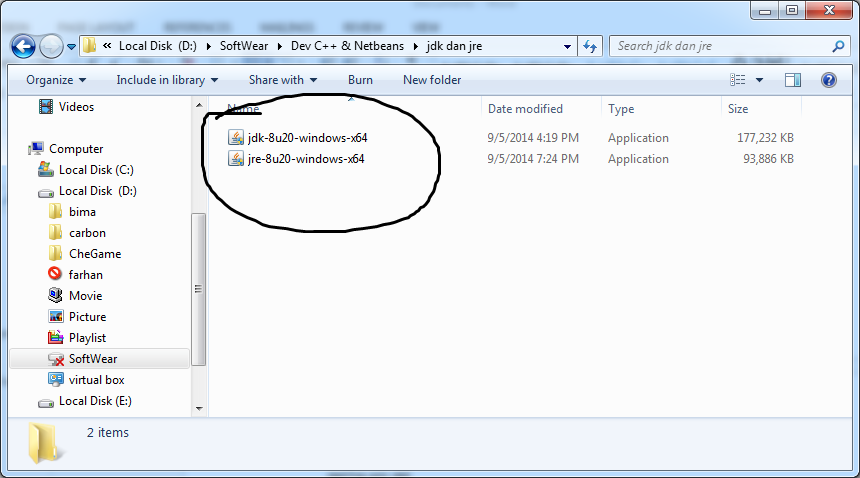
Task: Click the 9/5/2014 7:24 PM date cell
Action: coord(533,159)
